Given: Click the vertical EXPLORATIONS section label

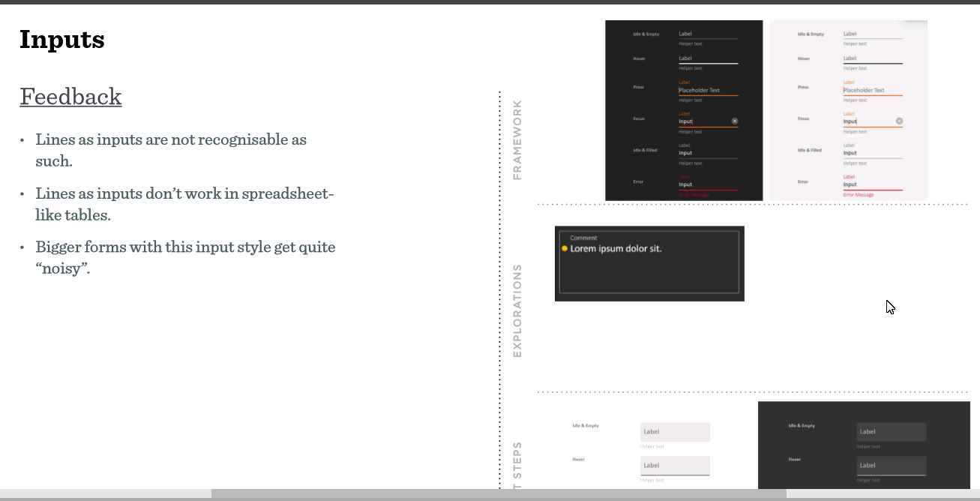Looking at the screenshot, I should (517, 310).
